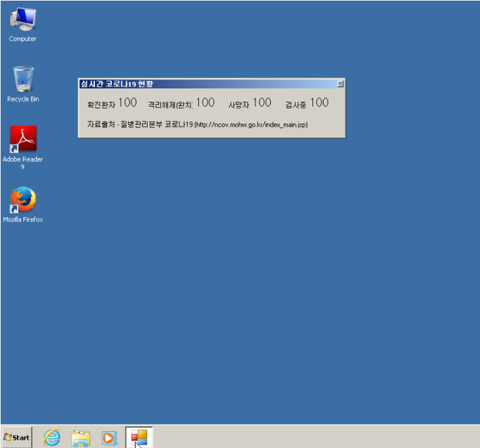Click the 확진환자 label

(x=101, y=105)
